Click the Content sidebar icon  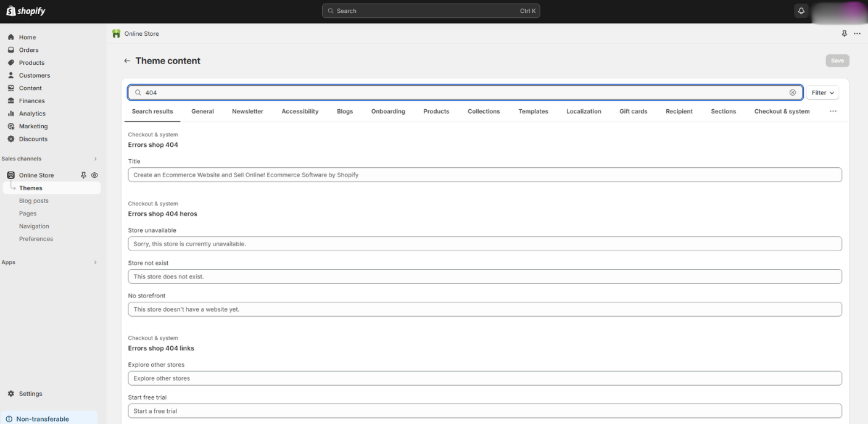[x=11, y=88]
